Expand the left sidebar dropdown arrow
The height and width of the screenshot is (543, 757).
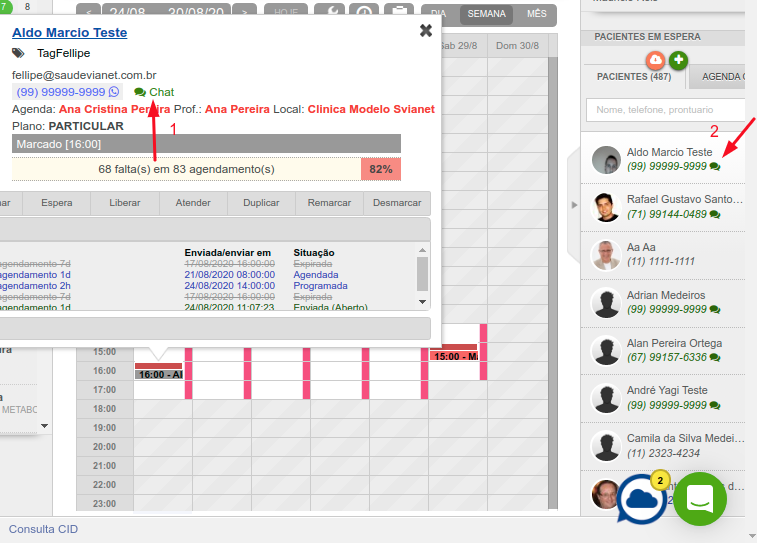coord(44,426)
